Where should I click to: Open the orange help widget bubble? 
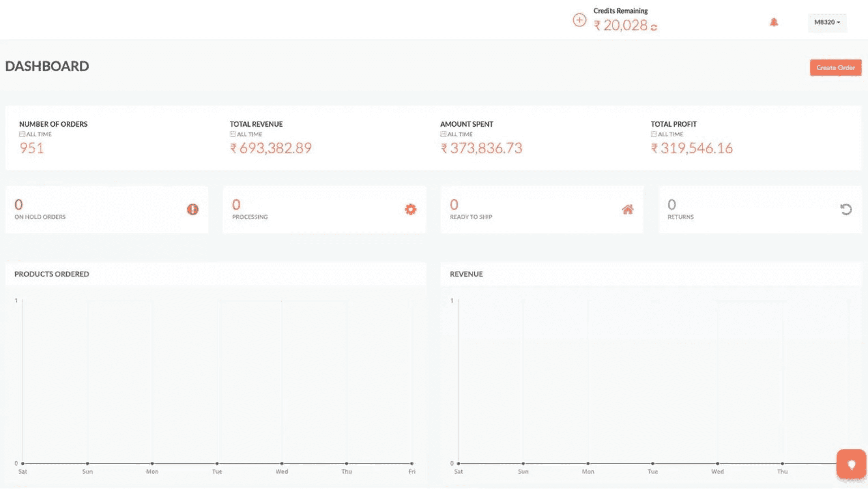[851, 464]
